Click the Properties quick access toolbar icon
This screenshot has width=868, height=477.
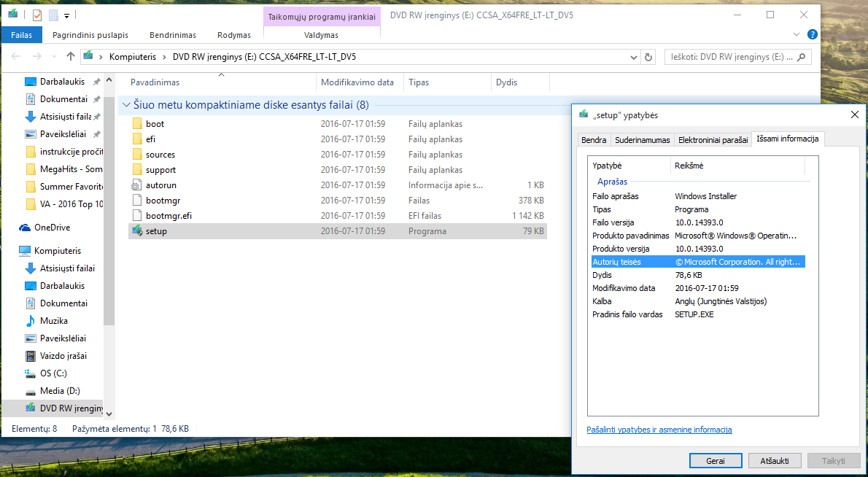tap(36, 15)
